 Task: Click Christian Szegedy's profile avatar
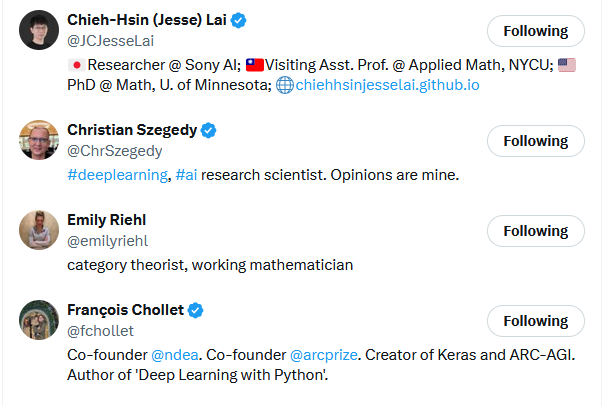coord(39,140)
